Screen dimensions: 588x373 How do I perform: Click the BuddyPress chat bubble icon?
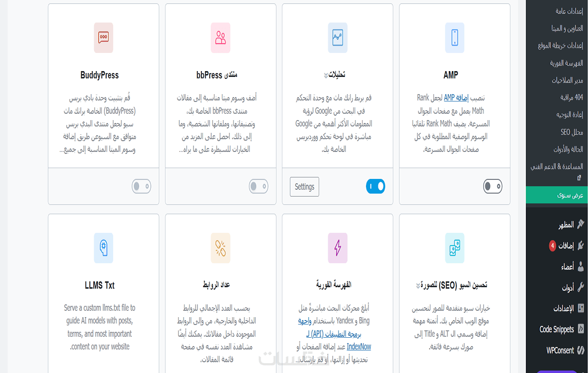[103, 38]
